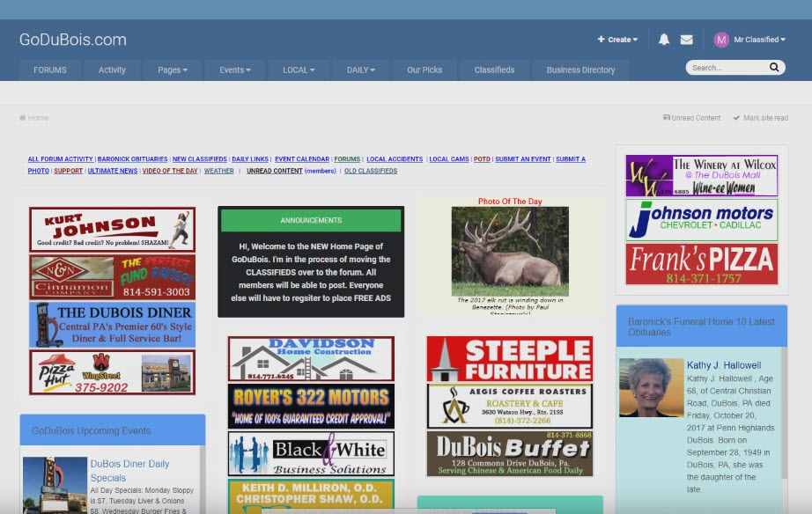Screen dimensions: 812x514
Task: Click the DuBois Diner Daily Specials link
Action: coord(129,470)
